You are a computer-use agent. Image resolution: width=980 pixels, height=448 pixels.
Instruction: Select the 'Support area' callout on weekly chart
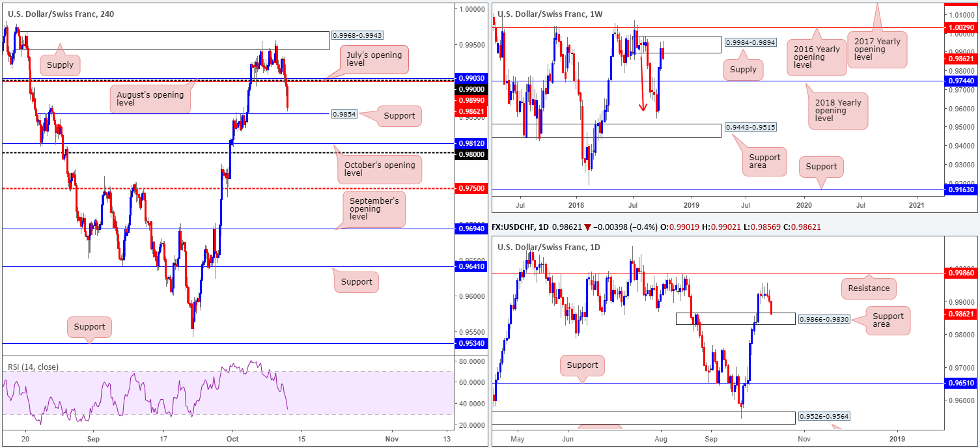[764, 162]
